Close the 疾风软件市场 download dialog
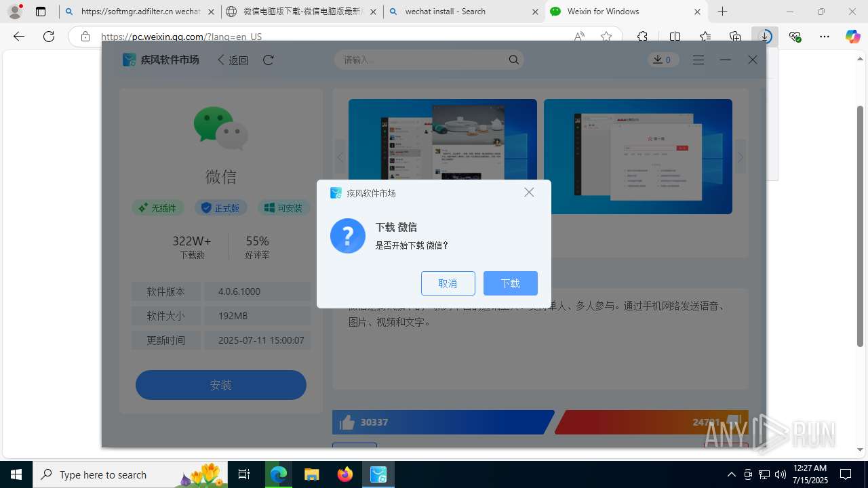 pos(529,192)
